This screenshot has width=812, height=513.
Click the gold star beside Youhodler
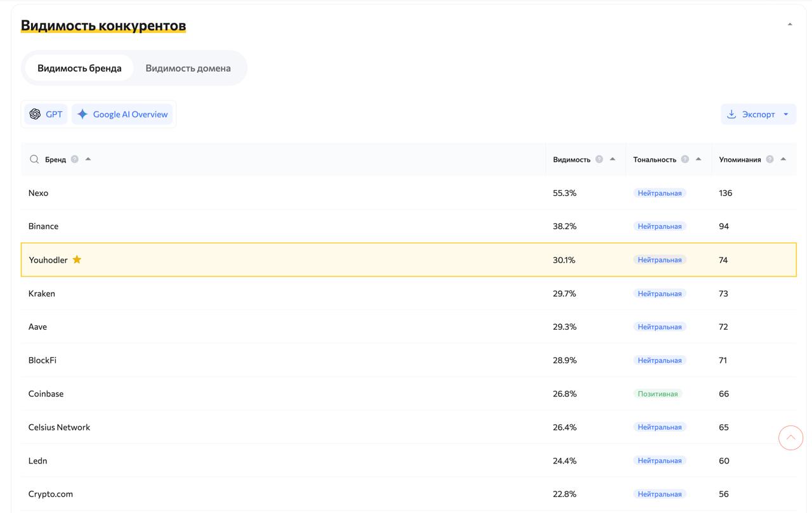point(77,259)
